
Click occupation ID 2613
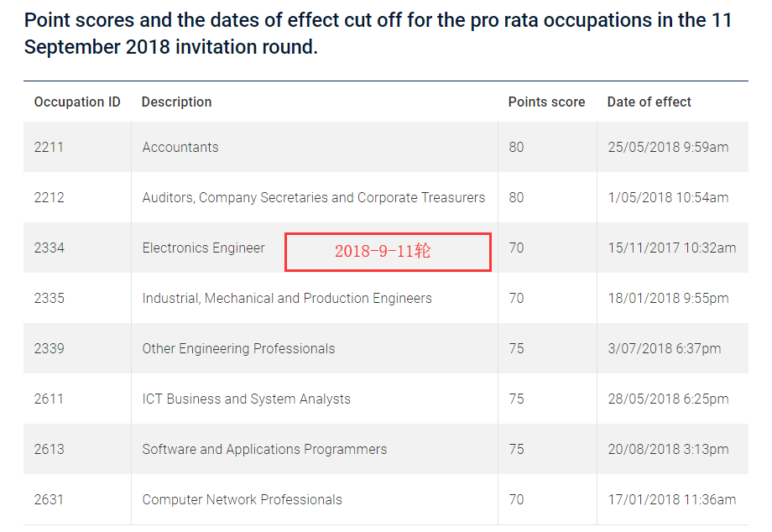pyautogui.click(x=49, y=450)
